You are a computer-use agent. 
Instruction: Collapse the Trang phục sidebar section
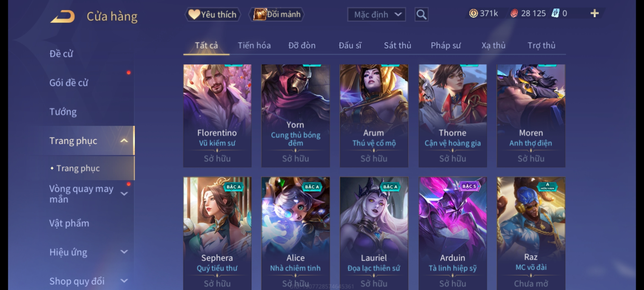tap(124, 141)
